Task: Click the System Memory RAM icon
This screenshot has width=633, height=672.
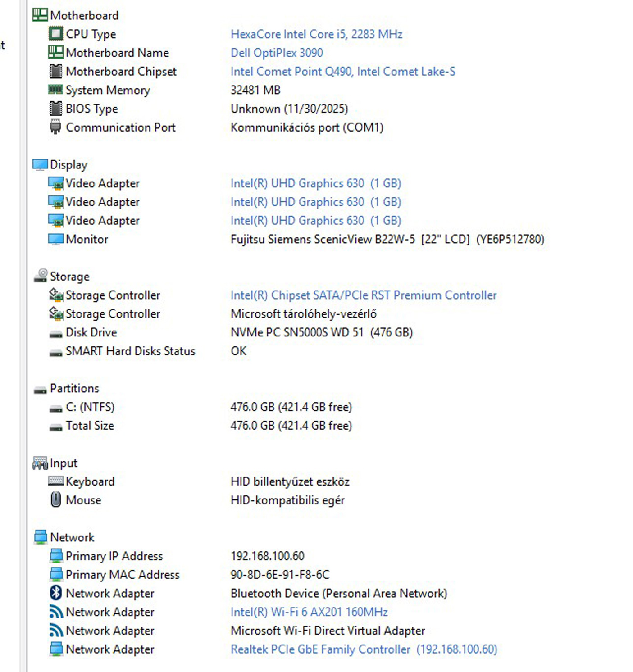Action: pos(55,90)
